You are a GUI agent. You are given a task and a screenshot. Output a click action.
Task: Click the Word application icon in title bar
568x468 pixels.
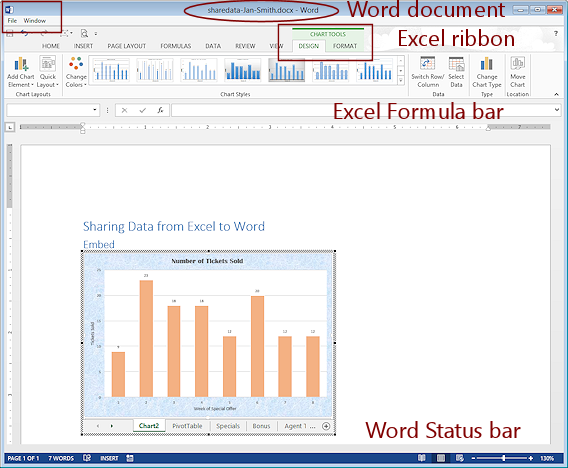10,10
